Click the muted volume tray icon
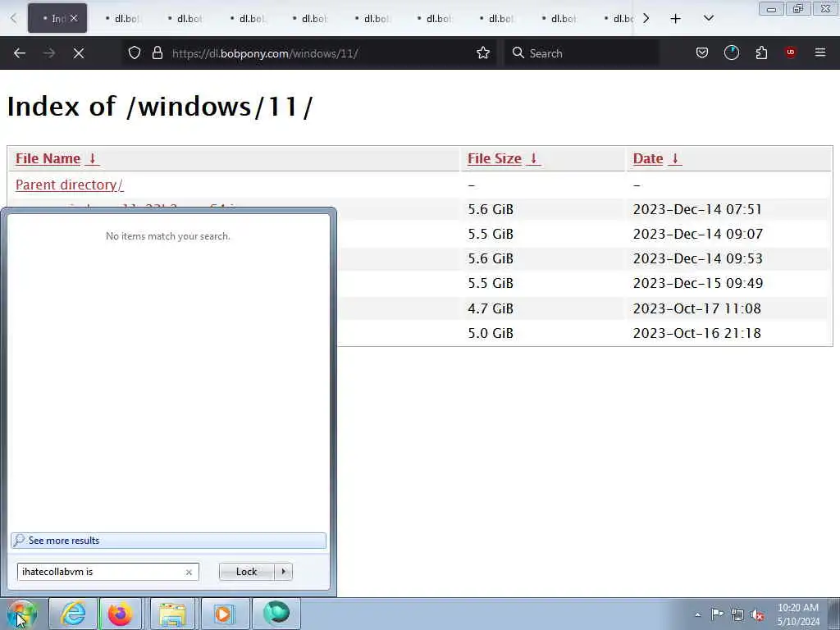 point(757,614)
